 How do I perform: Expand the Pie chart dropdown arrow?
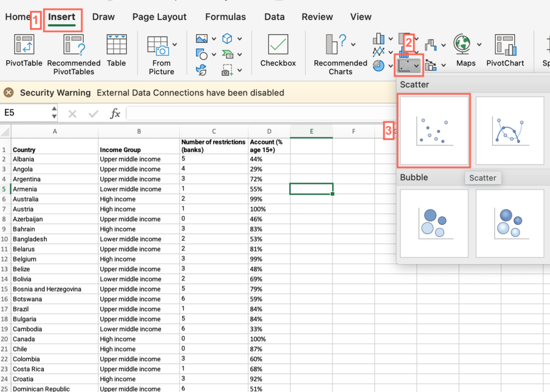pos(390,66)
